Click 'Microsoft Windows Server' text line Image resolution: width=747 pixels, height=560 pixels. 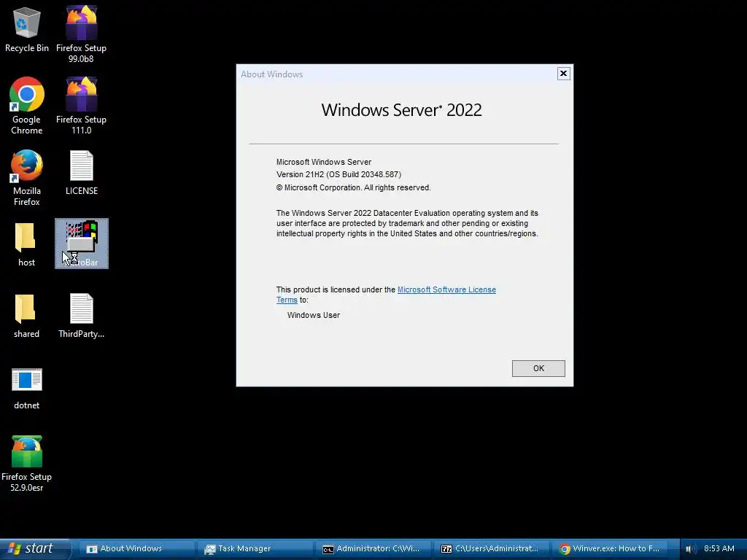pos(324,162)
